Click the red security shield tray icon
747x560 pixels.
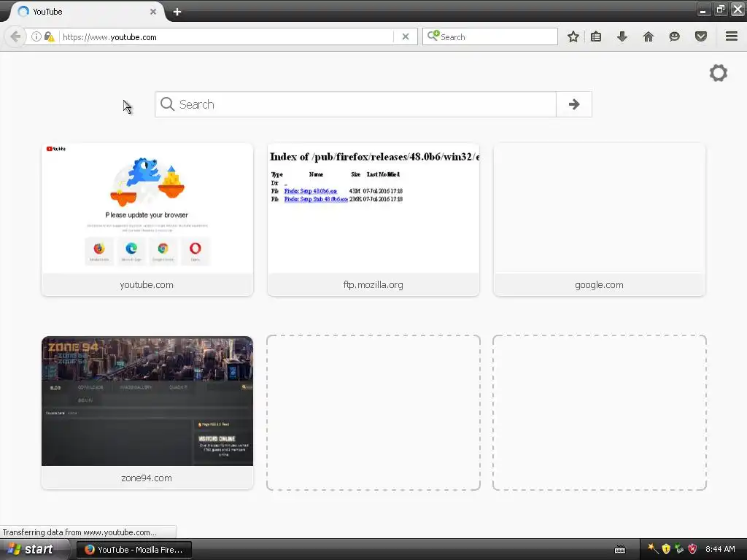click(x=693, y=549)
